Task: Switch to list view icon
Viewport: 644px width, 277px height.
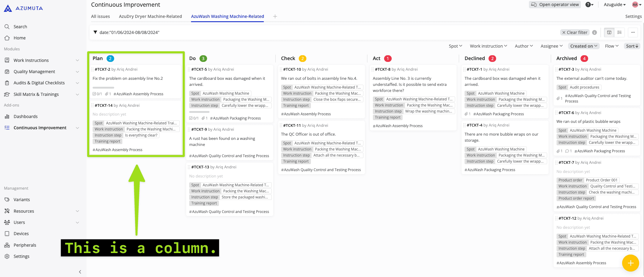Action: pyautogui.click(x=620, y=32)
